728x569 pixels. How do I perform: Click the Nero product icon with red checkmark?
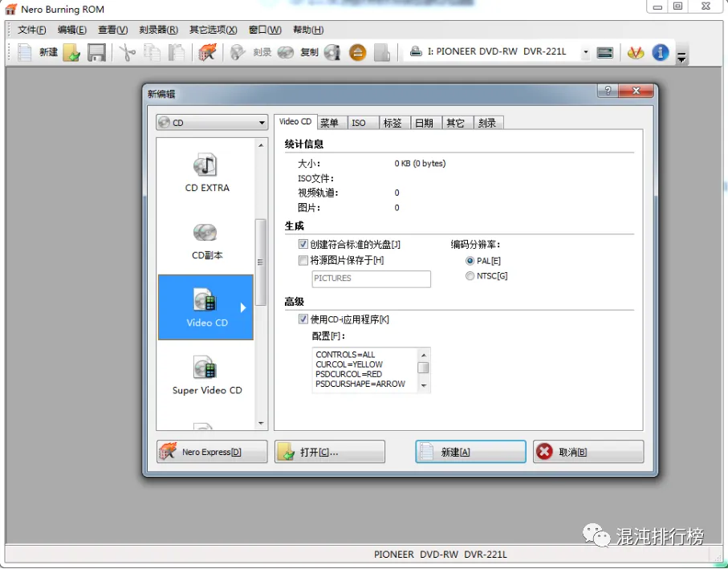point(636,52)
